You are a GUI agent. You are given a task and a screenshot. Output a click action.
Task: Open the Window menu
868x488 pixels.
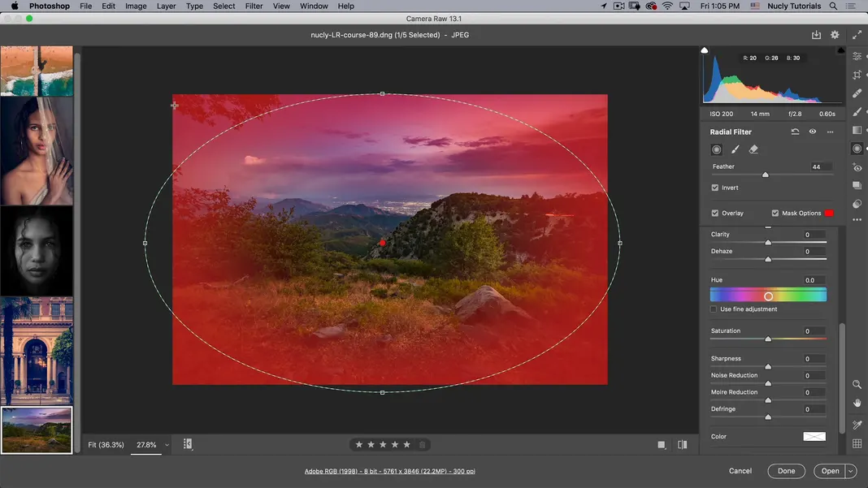click(314, 6)
